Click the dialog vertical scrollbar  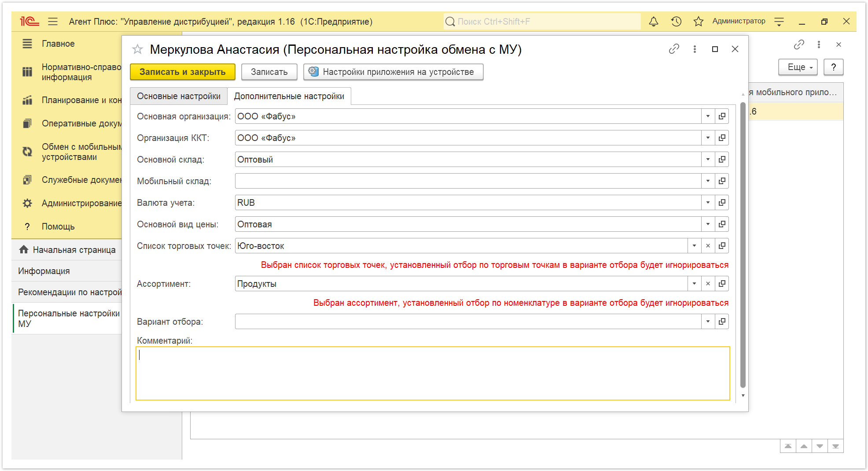pos(743,245)
